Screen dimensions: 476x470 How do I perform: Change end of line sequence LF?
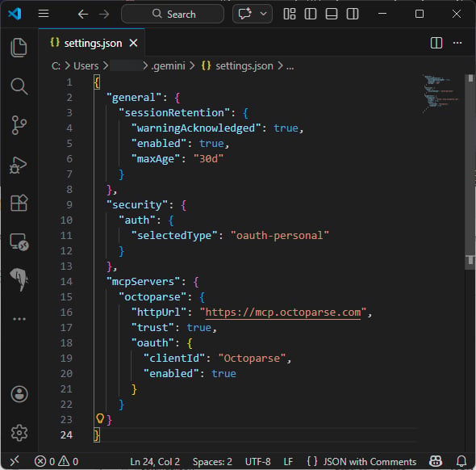tap(288, 462)
